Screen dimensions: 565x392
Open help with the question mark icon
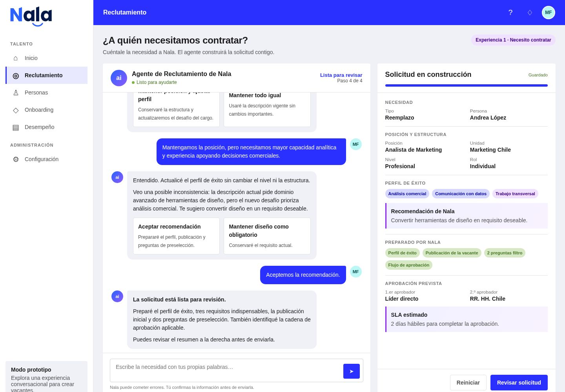510,13
